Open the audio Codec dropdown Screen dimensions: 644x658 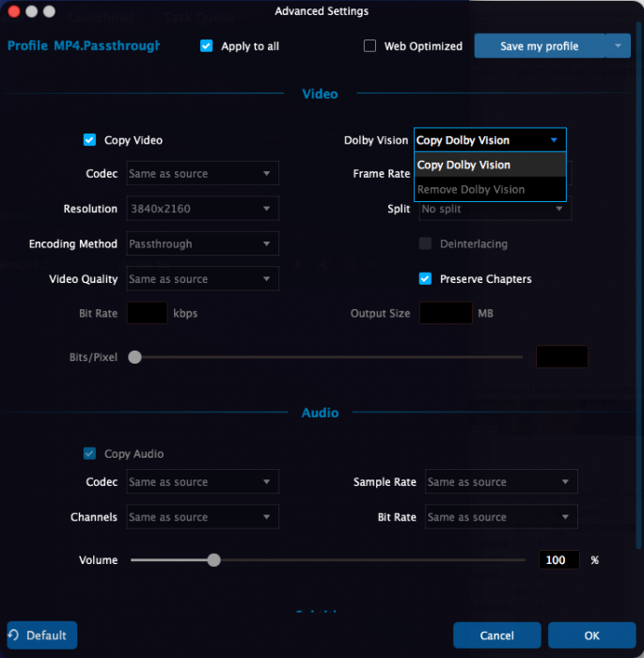point(202,481)
